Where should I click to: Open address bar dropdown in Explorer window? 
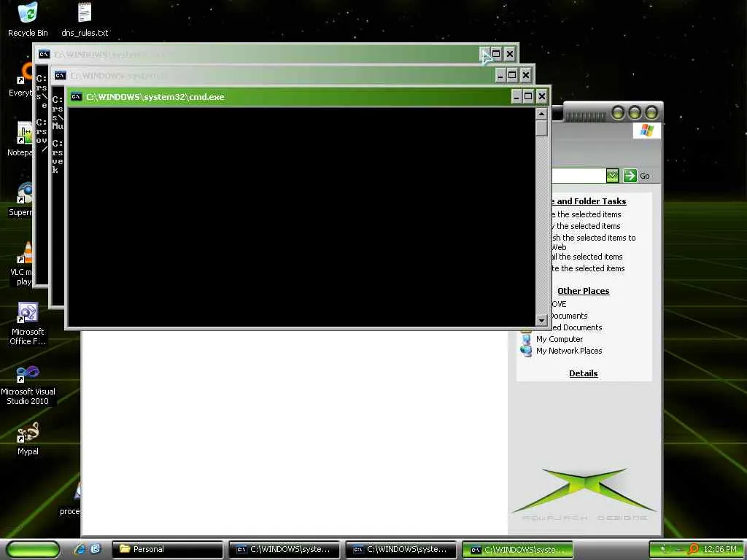[x=612, y=176]
